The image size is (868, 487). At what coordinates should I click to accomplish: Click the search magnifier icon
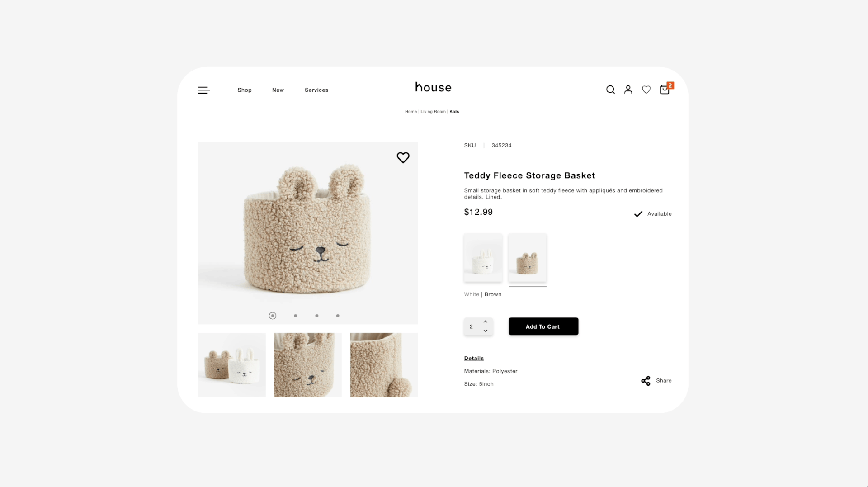click(610, 90)
